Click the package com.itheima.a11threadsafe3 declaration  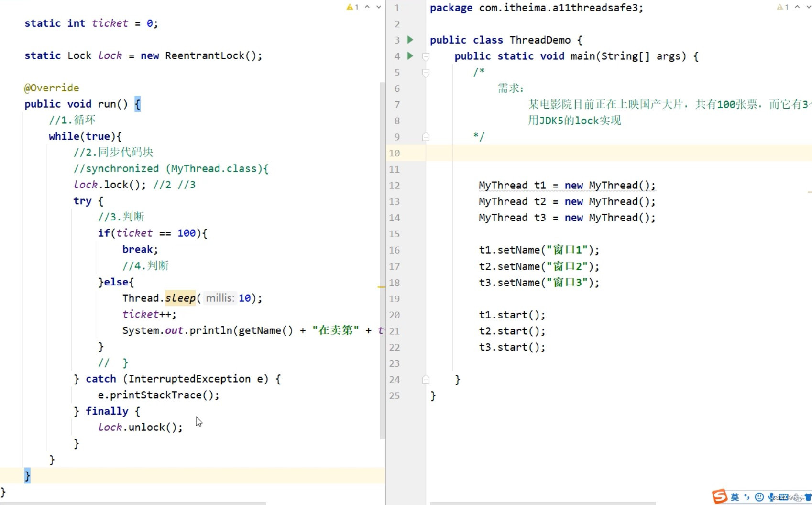537,8
